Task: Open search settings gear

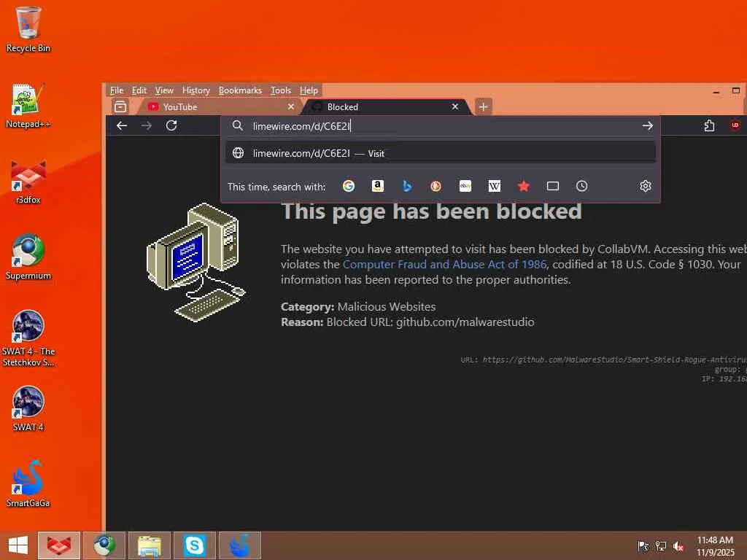Action: [645, 186]
